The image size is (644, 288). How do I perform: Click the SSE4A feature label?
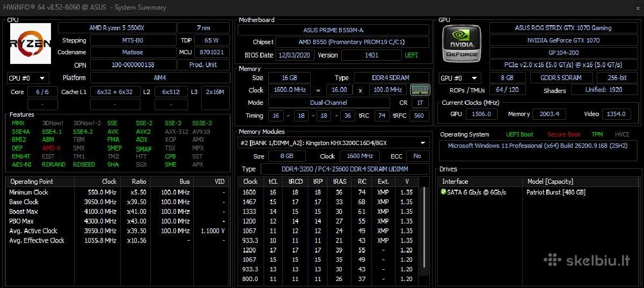tap(20, 132)
